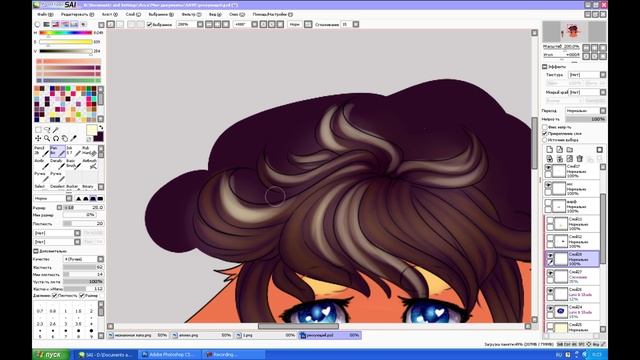Screen dimensions: 640x360
Task: Choose the Ink brush preset
Action: [x=73, y=151]
